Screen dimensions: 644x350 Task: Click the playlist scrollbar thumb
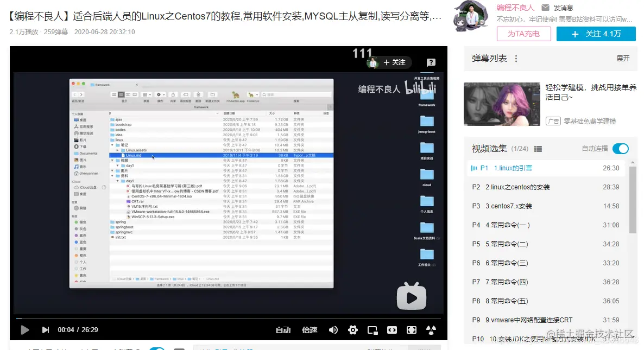(633, 200)
